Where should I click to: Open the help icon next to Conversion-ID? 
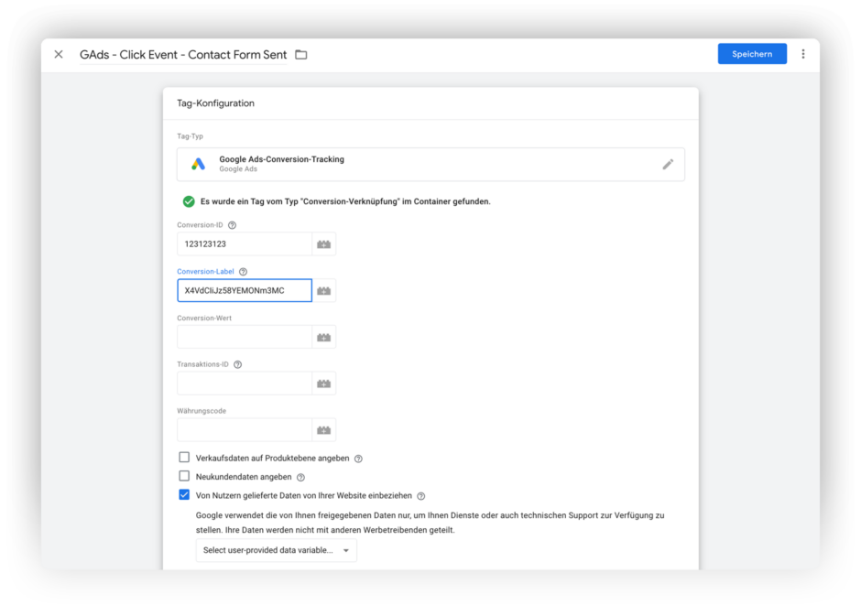[233, 225]
